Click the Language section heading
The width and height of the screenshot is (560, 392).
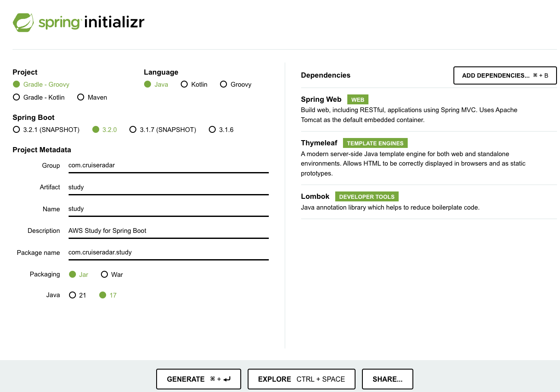pos(161,72)
